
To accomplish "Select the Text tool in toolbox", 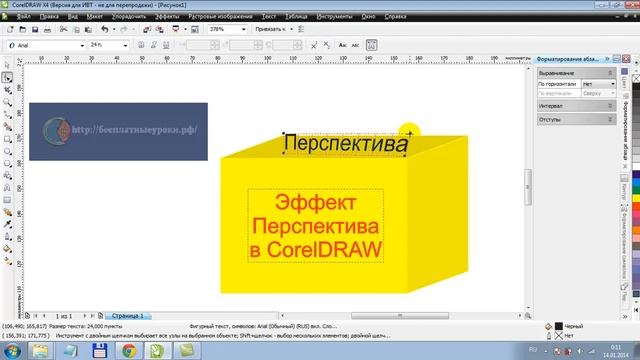I will (7, 188).
